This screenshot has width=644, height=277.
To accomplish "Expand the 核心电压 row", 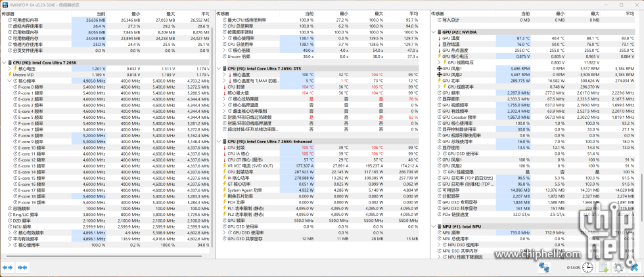I will tap(9, 68).
